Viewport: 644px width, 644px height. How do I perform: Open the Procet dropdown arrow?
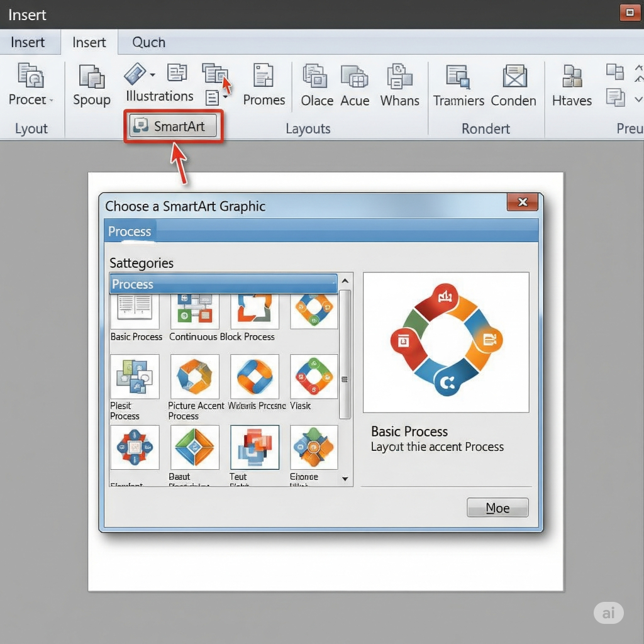click(52, 101)
